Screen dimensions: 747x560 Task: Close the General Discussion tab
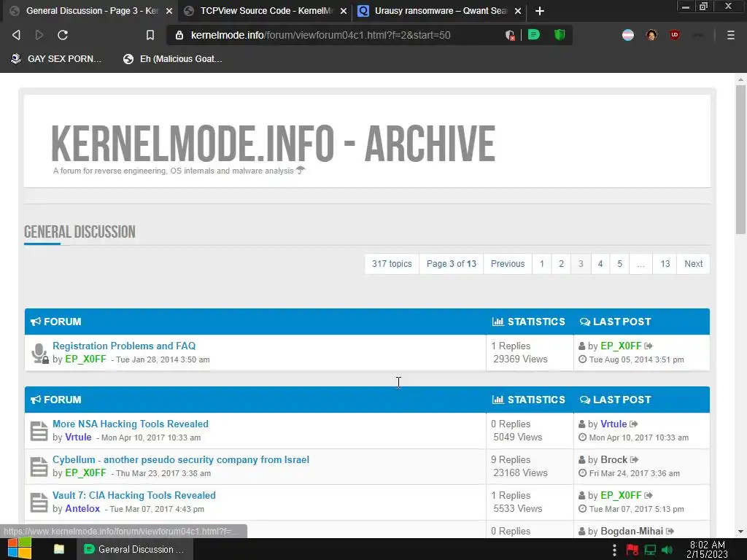click(x=169, y=11)
